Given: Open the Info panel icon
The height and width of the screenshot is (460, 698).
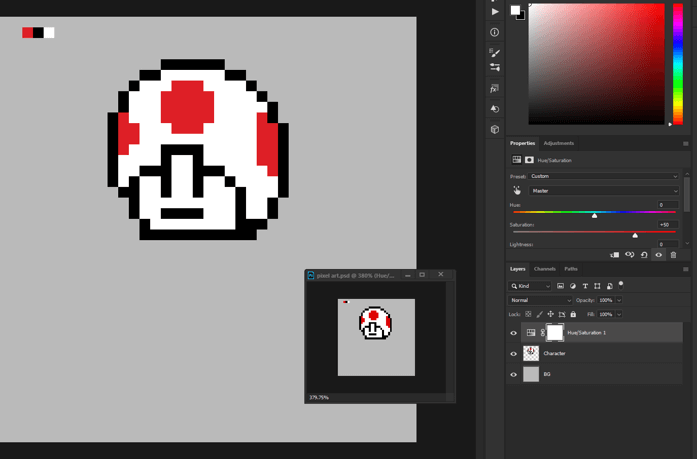Looking at the screenshot, I should point(495,32).
